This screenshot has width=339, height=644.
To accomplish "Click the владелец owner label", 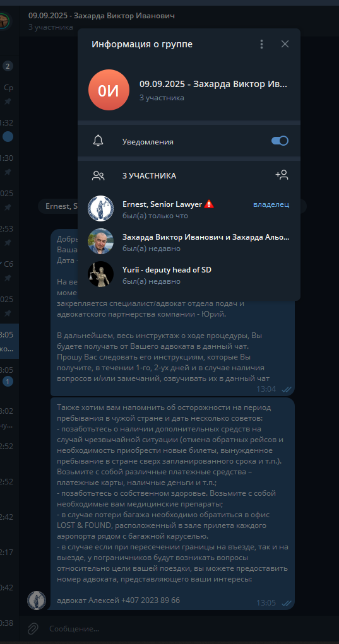I will pos(271,204).
